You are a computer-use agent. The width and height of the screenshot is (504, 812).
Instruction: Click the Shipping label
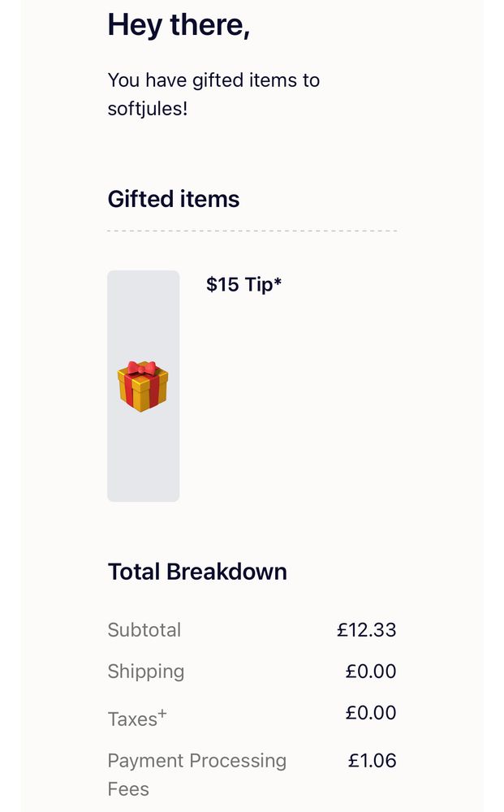(146, 672)
